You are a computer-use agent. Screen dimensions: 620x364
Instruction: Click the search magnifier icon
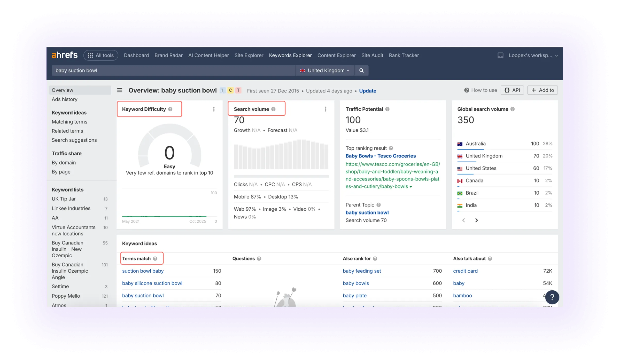361,70
